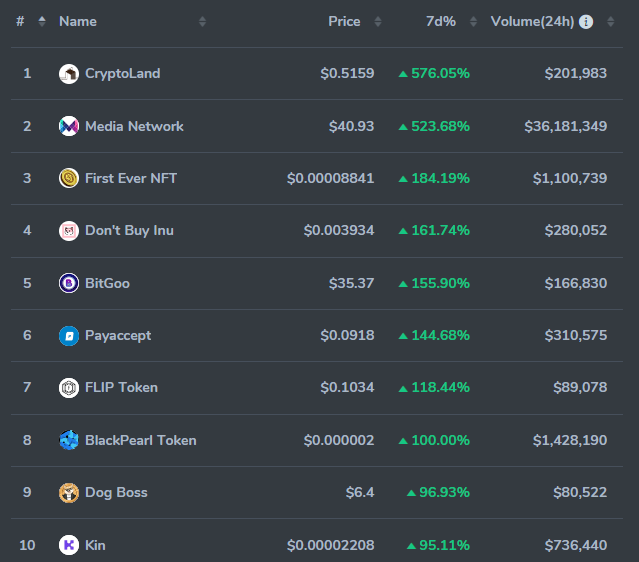The image size is (639, 562).
Task: Open the Don't Buy Inu coin page
Action: pyautogui.click(x=129, y=231)
